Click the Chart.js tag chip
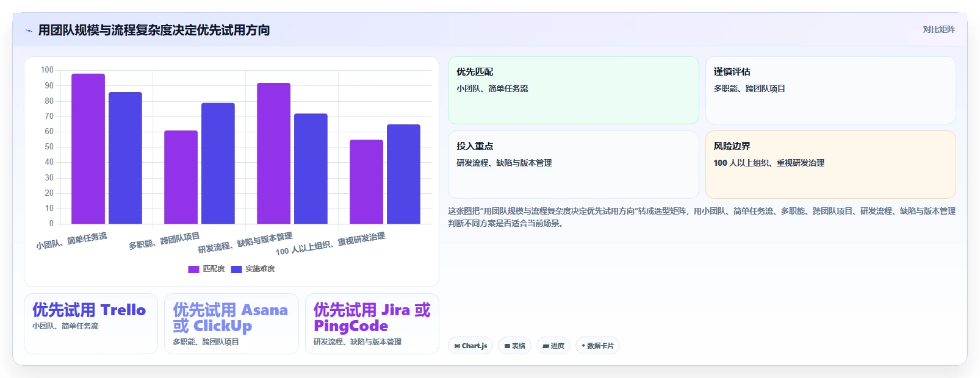The height and width of the screenshot is (378, 980). tap(470, 346)
